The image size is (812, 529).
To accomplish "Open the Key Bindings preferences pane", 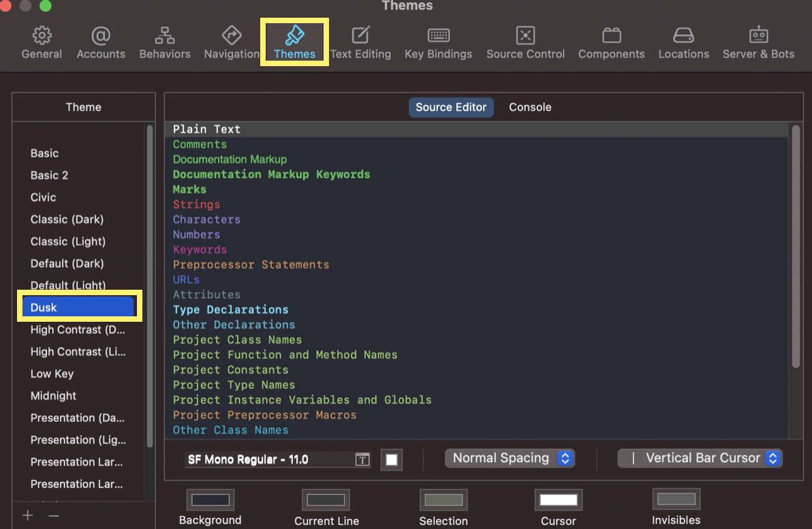I will [x=438, y=42].
